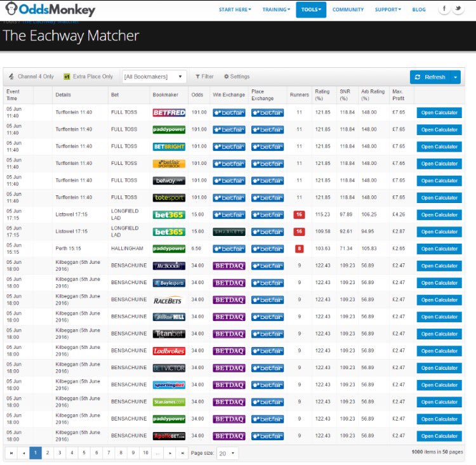Click the William Hill bookmaker logo
The image size is (476, 465).
click(x=169, y=317)
